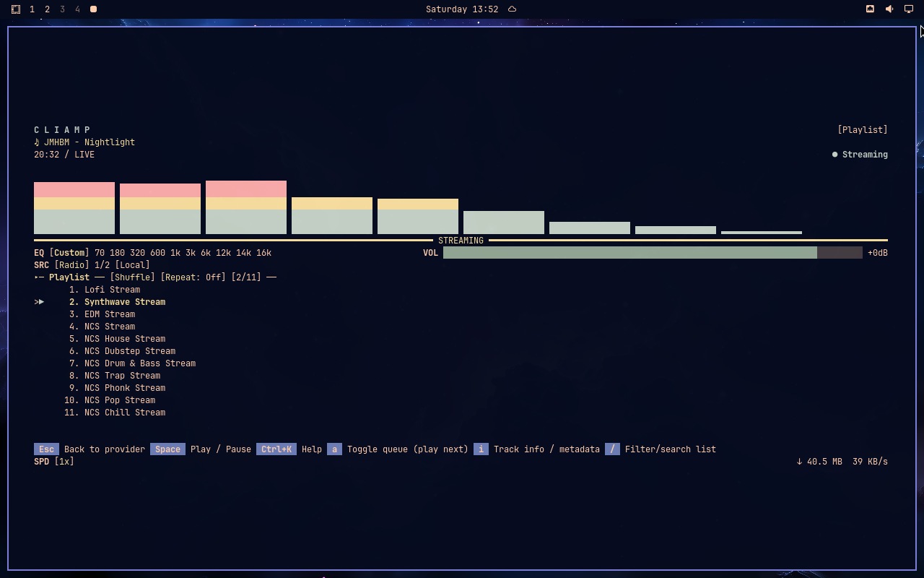This screenshot has height=578, width=924.
Task: Select the highlighted orange workspace indicator
Action: pyautogui.click(x=93, y=9)
